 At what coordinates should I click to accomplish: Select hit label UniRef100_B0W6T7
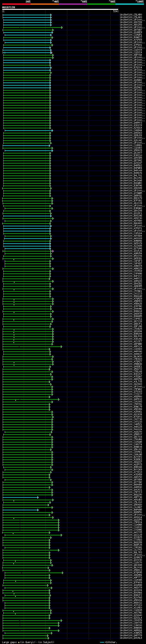[131, 37]
